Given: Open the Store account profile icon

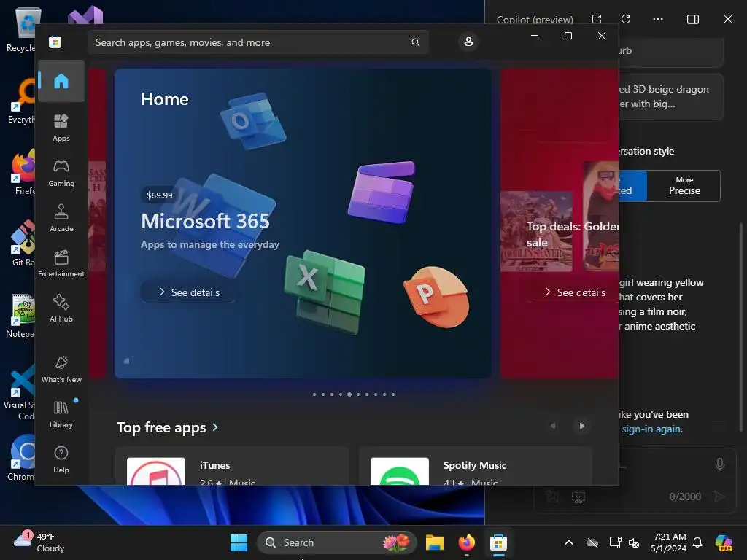Looking at the screenshot, I should pyautogui.click(x=468, y=42).
